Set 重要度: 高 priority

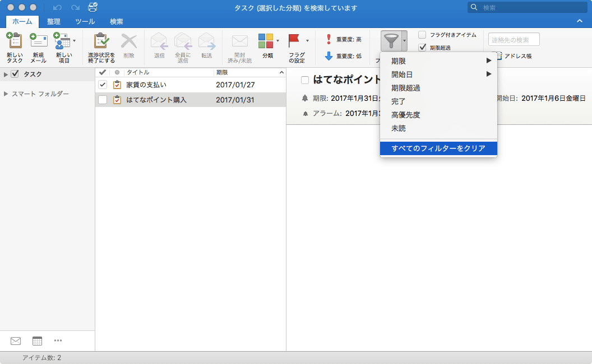(343, 39)
